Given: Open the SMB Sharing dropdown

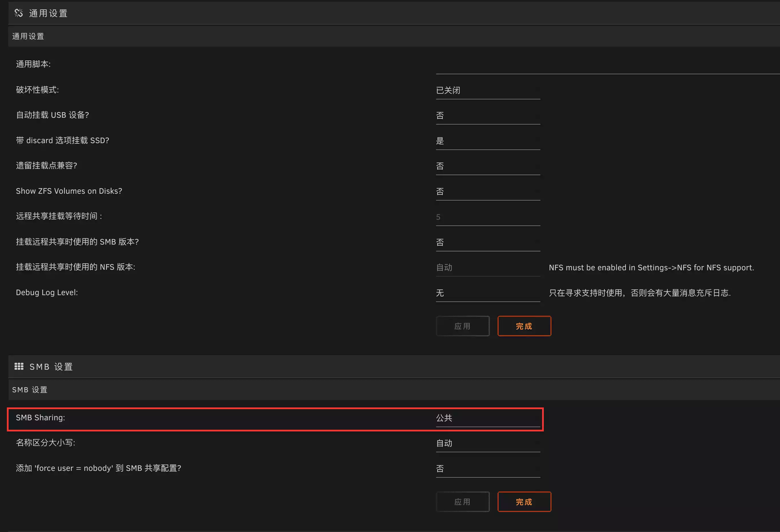Looking at the screenshot, I should [488, 418].
